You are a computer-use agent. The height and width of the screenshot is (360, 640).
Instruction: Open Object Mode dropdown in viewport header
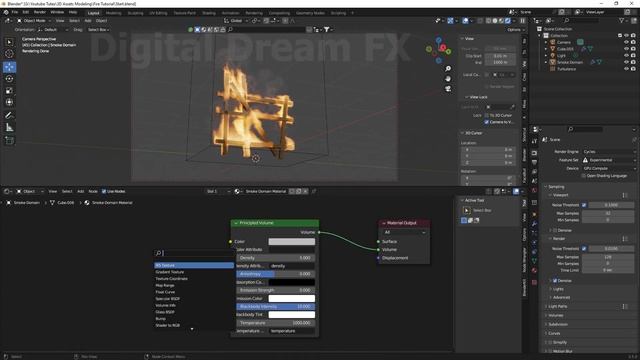click(34, 20)
